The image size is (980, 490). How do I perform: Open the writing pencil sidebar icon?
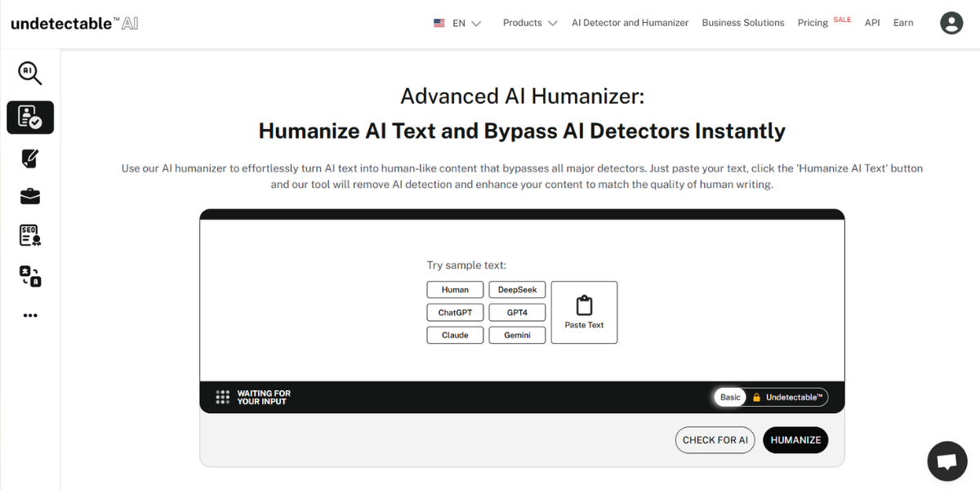30,158
